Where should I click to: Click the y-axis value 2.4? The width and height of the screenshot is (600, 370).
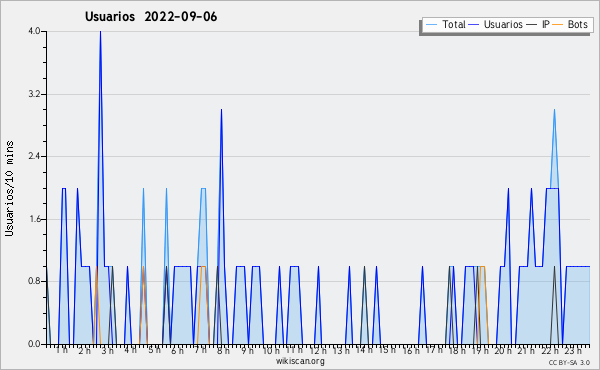[34, 156]
